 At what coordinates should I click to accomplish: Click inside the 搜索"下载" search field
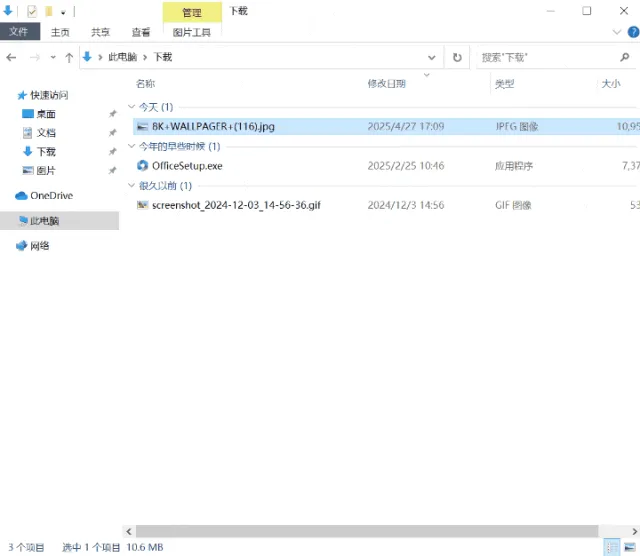547,58
